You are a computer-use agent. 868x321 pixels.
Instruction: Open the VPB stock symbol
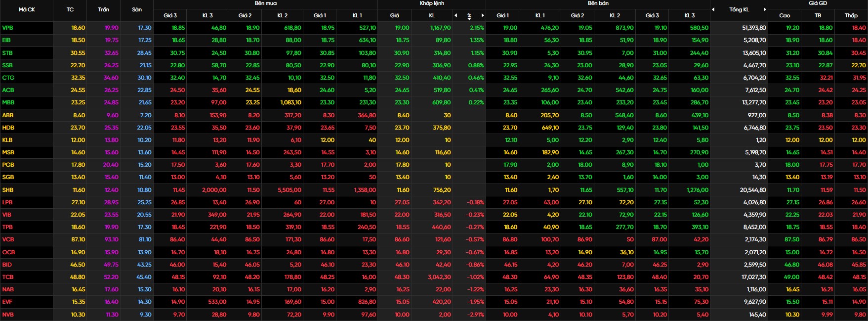click(x=7, y=28)
